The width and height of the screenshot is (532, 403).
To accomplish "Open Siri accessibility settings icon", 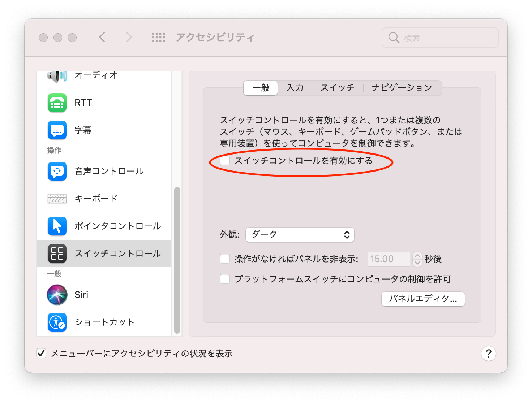I will point(57,295).
